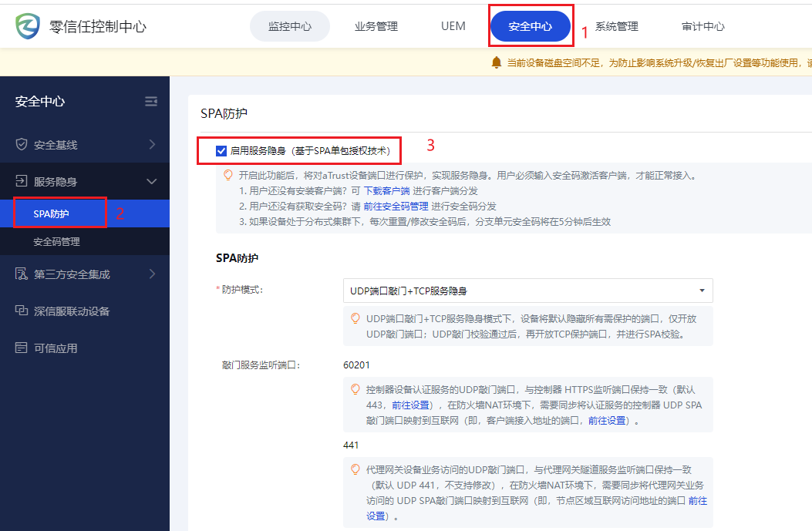Image resolution: width=812 pixels, height=531 pixels.
Task: Click the 零信任控制中心 title text
Action: coord(98,26)
